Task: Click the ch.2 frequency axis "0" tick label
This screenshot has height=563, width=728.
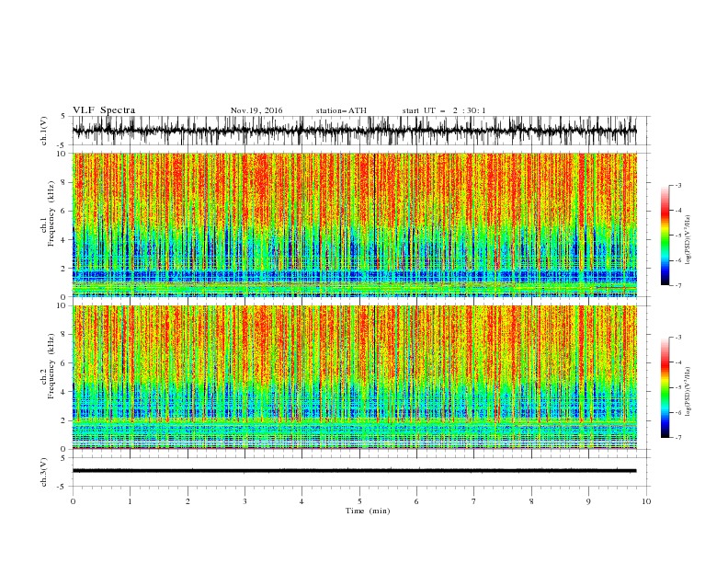Action: point(63,449)
